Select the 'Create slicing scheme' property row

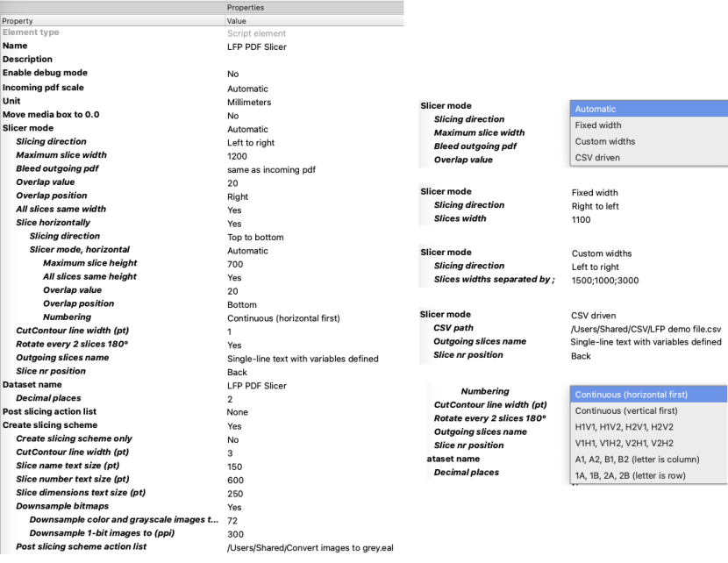point(50,425)
